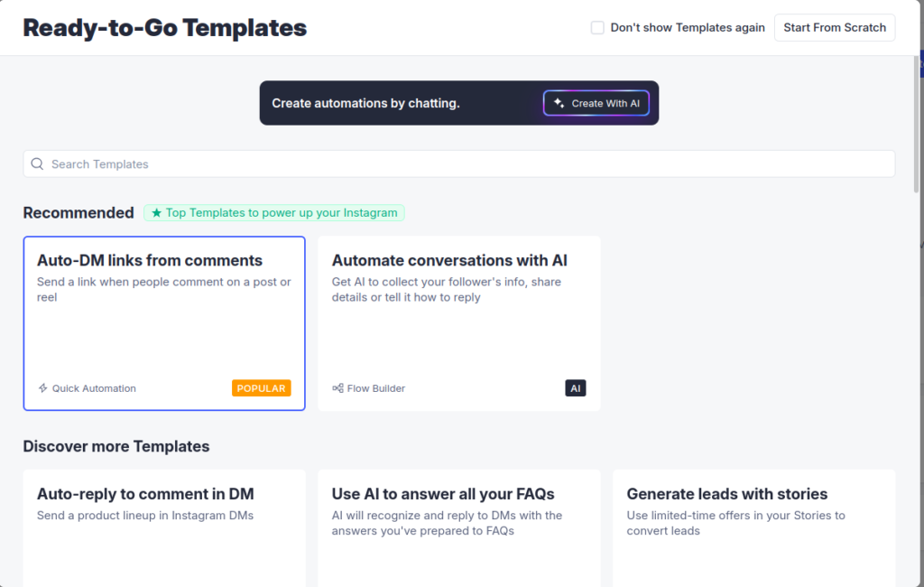The width and height of the screenshot is (924, 587).
Task: Enable Don't show Templates again checkbox
Action: (x=597, y=28)
